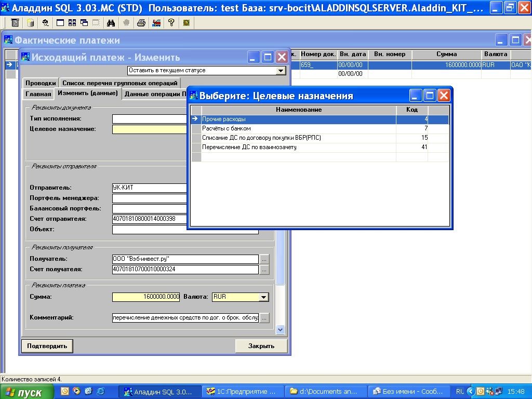Click code 41 cell in target list

(412, 147)
